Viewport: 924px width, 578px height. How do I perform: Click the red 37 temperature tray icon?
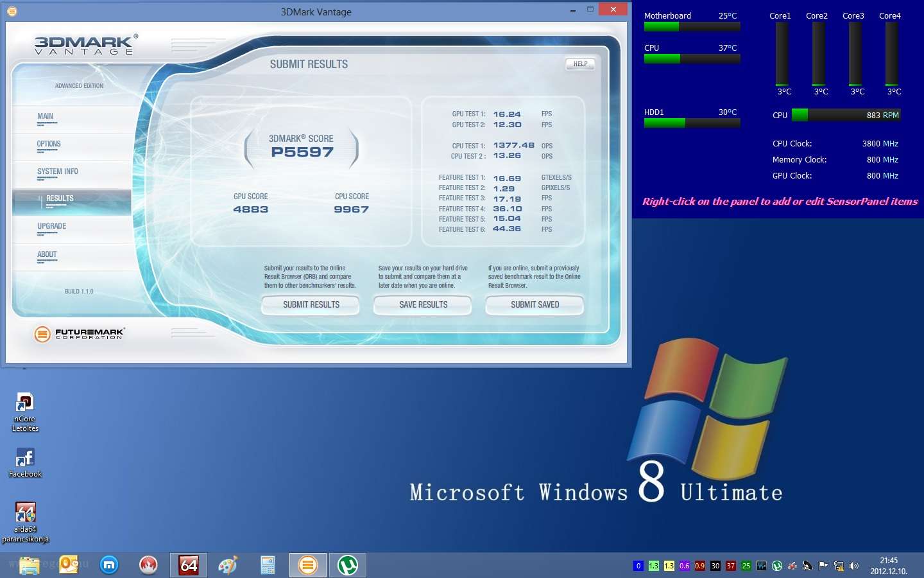730,566
